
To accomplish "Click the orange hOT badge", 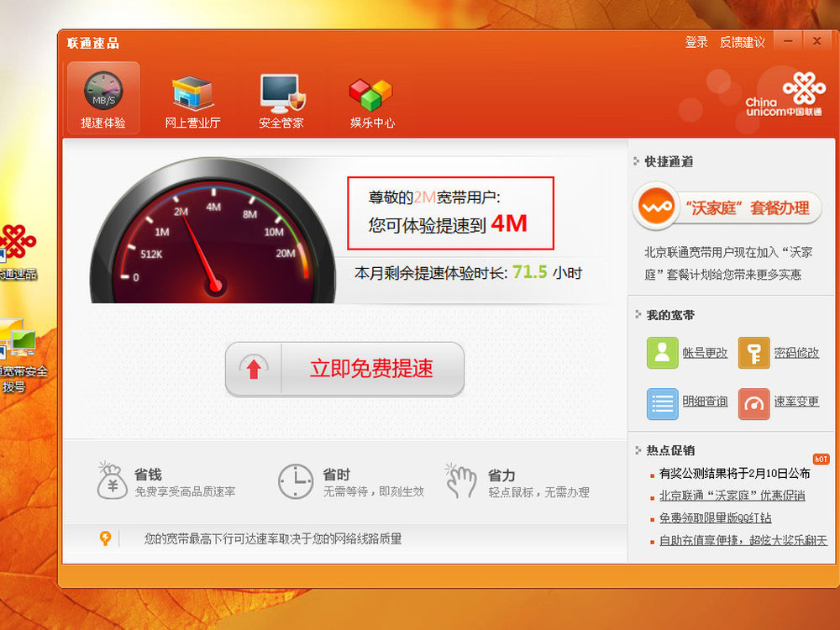I will coord(821,459).
